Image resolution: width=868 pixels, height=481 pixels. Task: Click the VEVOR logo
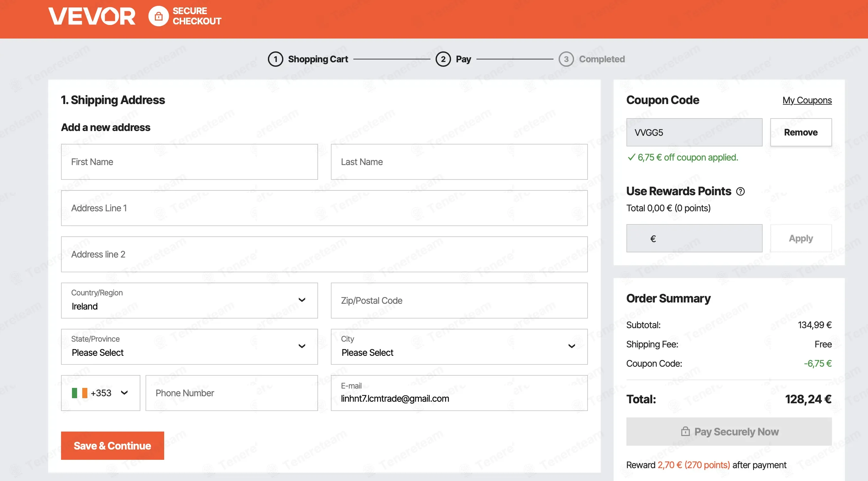click(x=92, y=16)
